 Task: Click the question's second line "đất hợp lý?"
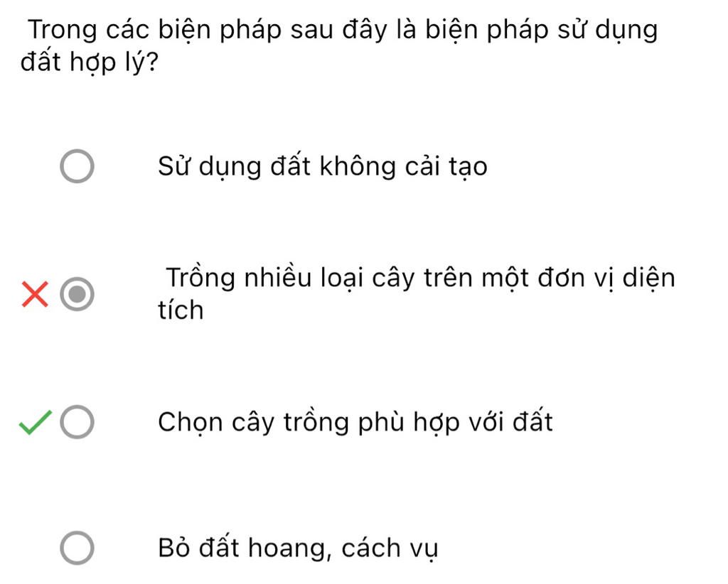[89, 63]
